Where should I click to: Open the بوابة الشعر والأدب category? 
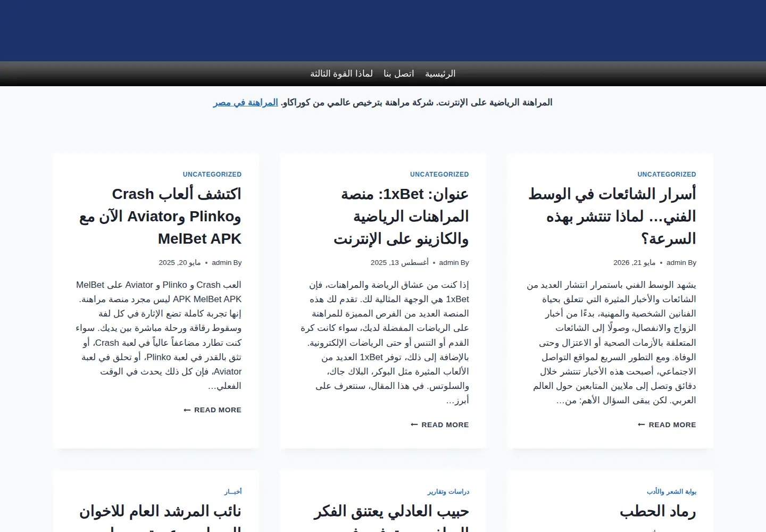(671, 492)
